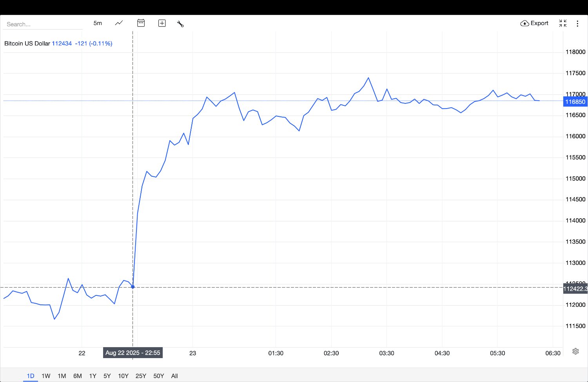Open the chart type line icon
Viewport: 588px width, 382px height.
119,23
